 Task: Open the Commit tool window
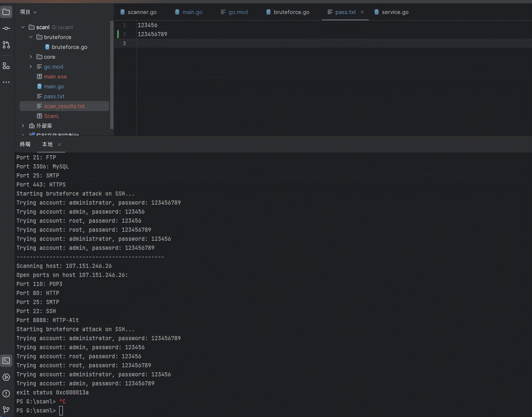6,28
